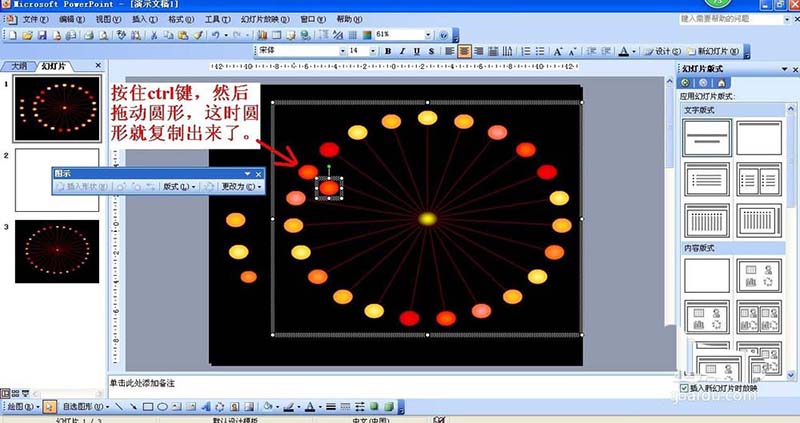The height and width of the screenshot is (423, 800).
Task: Save the presentation with floppy icon
Action: (x=42, y=35)
